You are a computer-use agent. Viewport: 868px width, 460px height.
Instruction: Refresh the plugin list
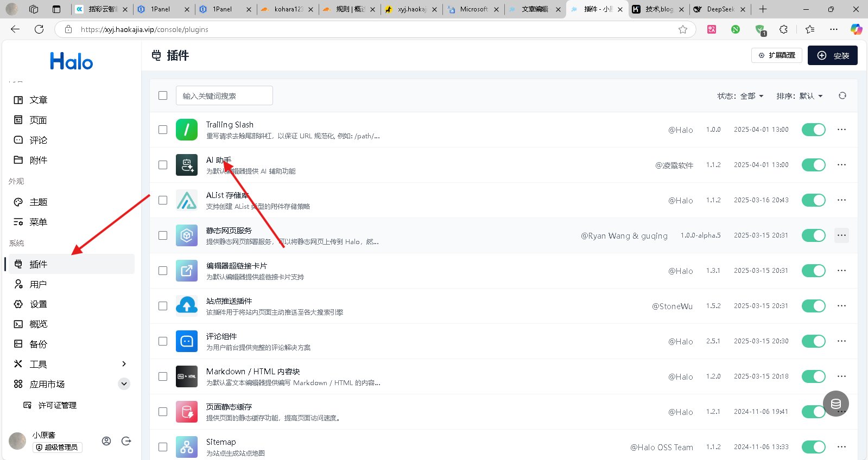click(x=842, y=95)
